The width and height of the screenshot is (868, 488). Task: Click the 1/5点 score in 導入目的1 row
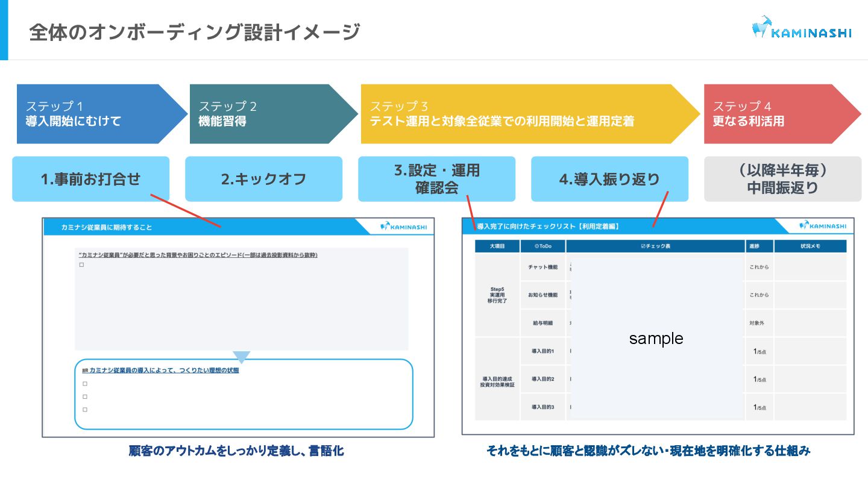tap(759, 351)
